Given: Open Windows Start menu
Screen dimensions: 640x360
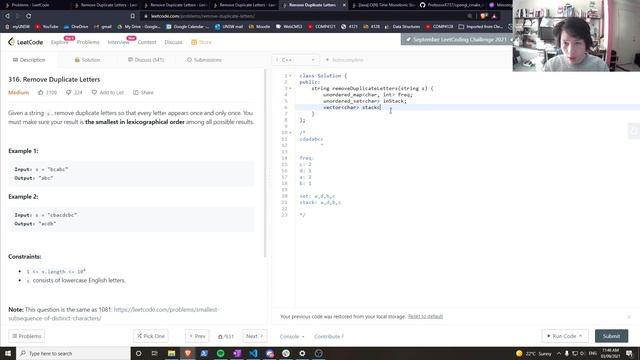Looking at the screenshot, I should pos(8,353).
